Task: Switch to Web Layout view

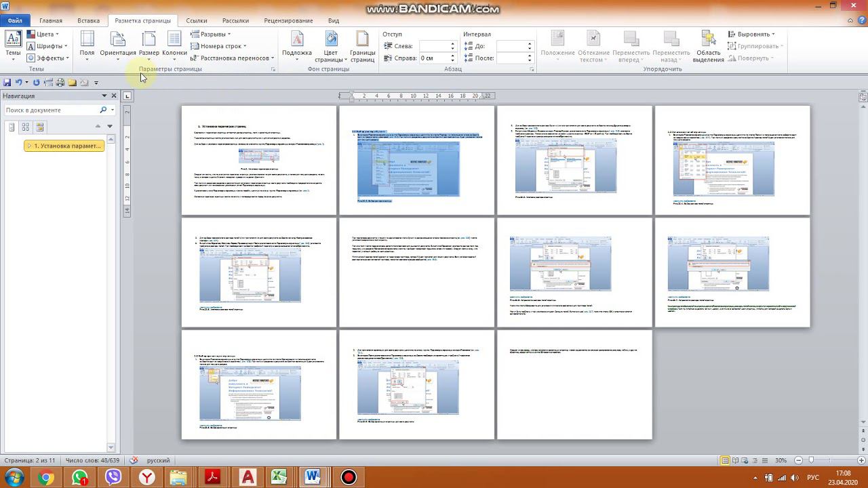Action: coord(745,461)
